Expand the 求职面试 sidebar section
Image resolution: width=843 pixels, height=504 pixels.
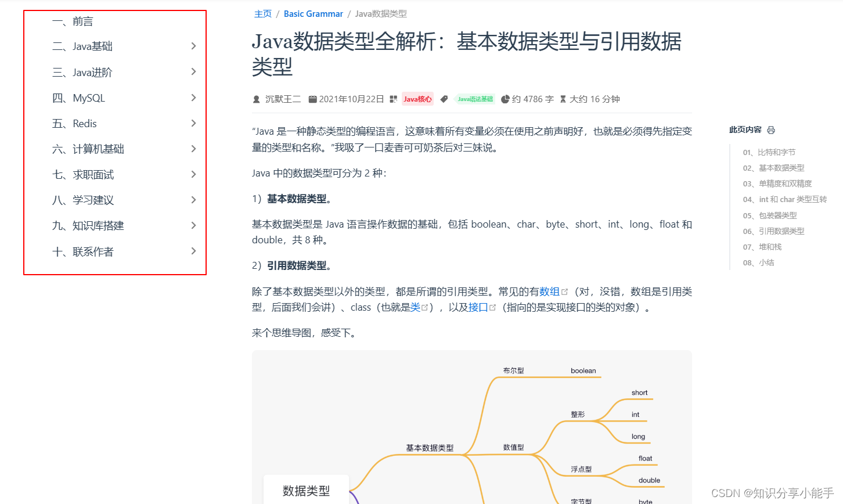(x=193, y=174)
